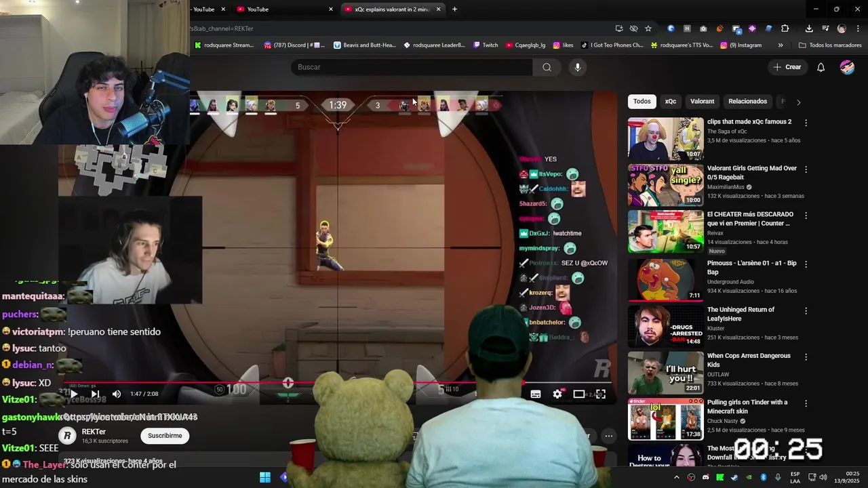The height and width of the screenshot is (488, 868).
Task: Skip to the next video in player
Action: [x=96, y=394]
